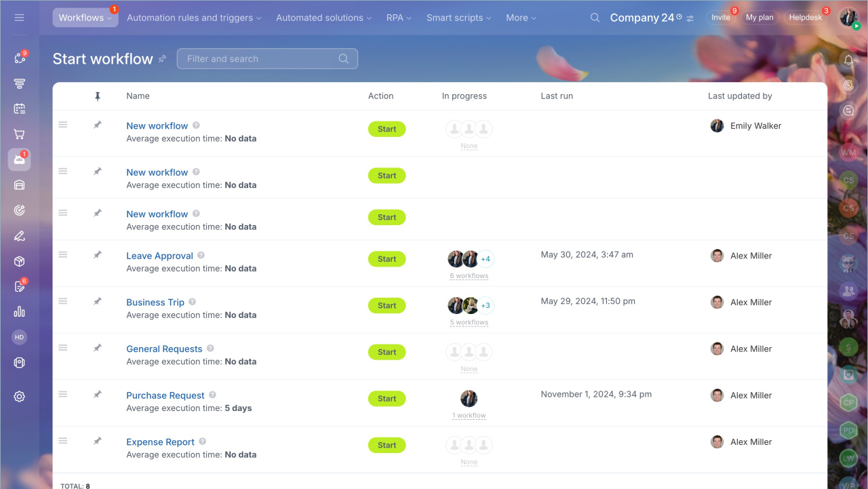Open the '6 workflows' in-progress link
Image resolution: width=868 pixels, height=489 pixels.
pos(469,276)
